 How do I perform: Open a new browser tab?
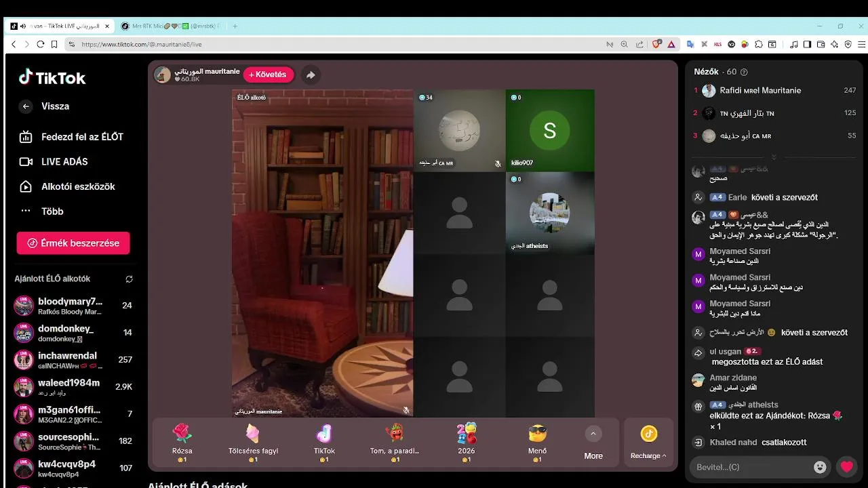pyautogui.click(x=235, y=26)
